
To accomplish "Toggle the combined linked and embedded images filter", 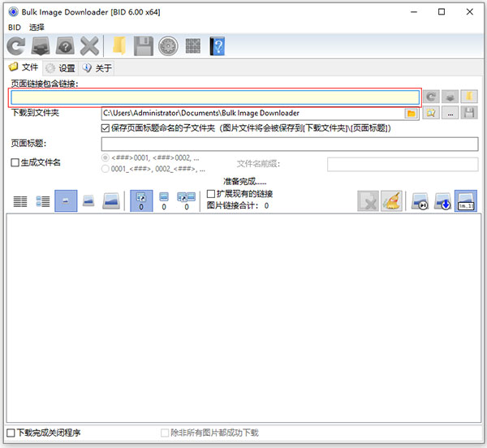I will [x=187, y=201].
